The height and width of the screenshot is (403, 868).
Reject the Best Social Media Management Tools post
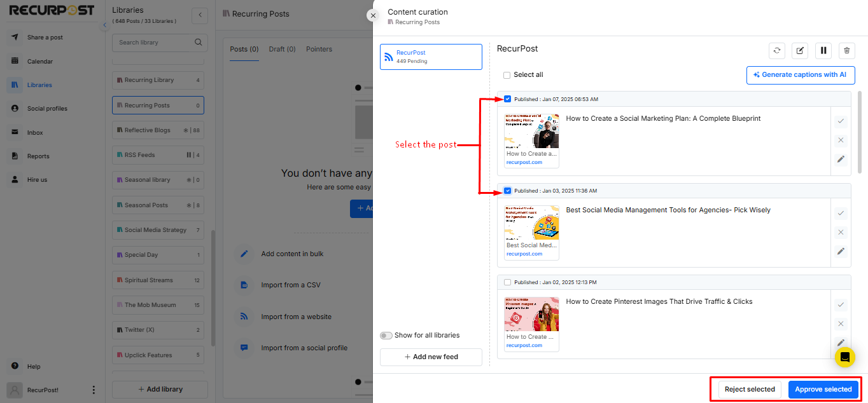pyautogui.click(x=841, y=232)
